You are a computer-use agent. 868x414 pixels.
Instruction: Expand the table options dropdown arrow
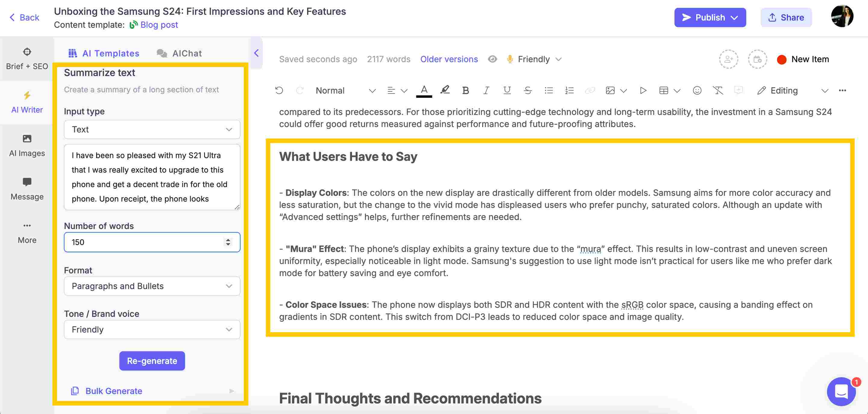677,91
